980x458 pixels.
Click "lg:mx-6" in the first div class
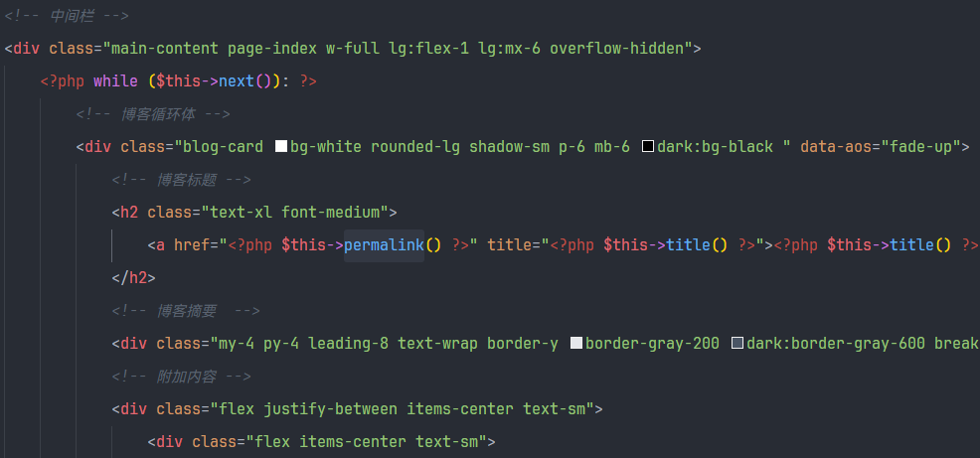click(509, 48)
